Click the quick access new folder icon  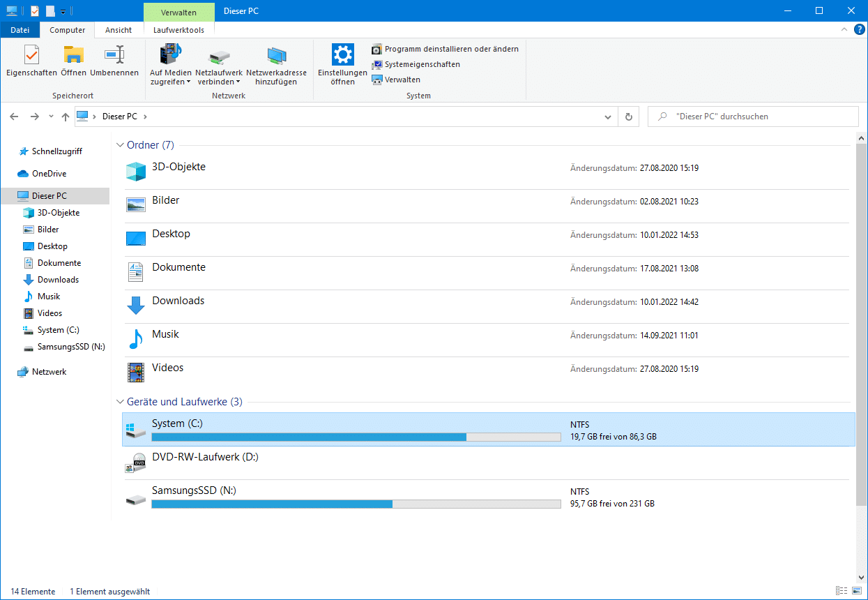tap(50, 11)
